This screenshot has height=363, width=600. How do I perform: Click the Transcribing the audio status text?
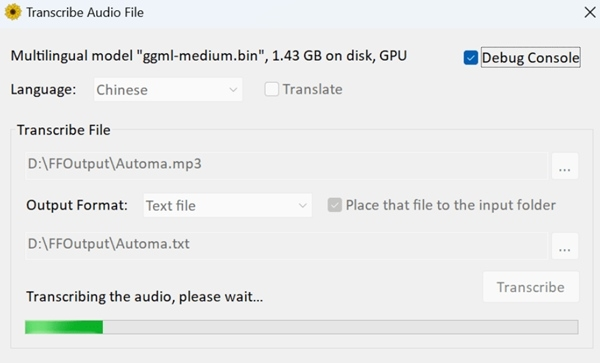145,297
